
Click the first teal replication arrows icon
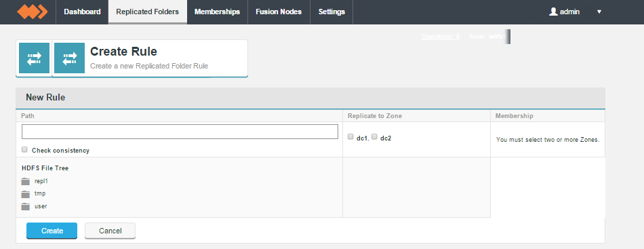[34, 58]
